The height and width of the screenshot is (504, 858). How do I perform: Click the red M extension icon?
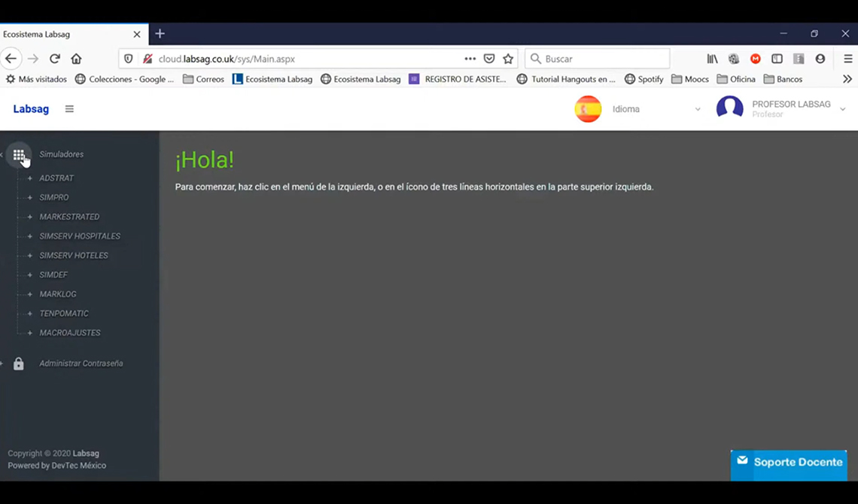(x=756, y=59)
